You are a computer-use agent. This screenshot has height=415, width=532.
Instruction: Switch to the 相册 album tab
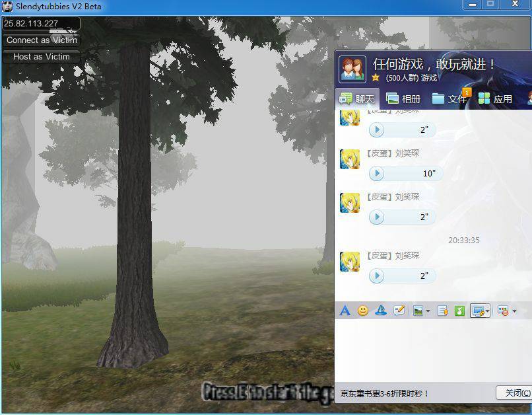[x=403, y=99]
